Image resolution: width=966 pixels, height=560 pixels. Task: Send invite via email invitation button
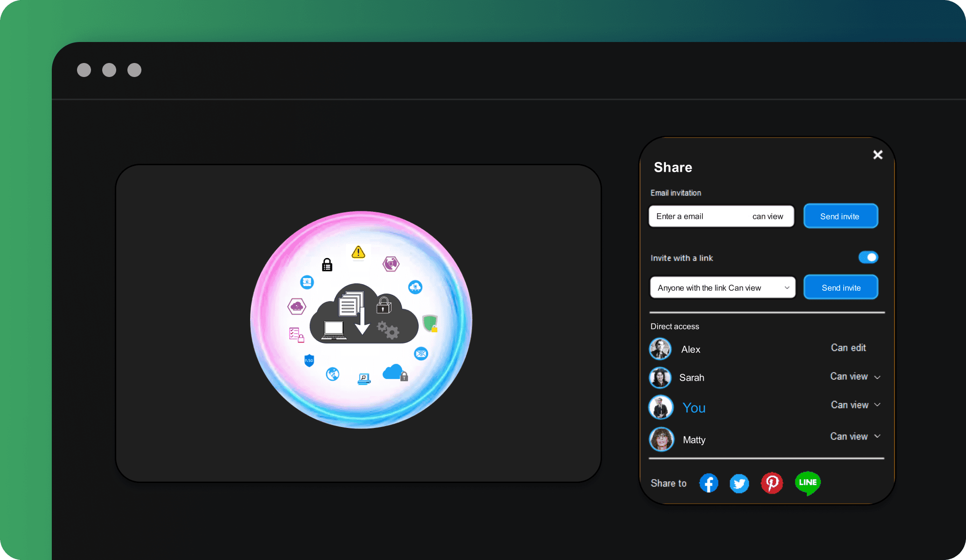click(x=840, y=216)
